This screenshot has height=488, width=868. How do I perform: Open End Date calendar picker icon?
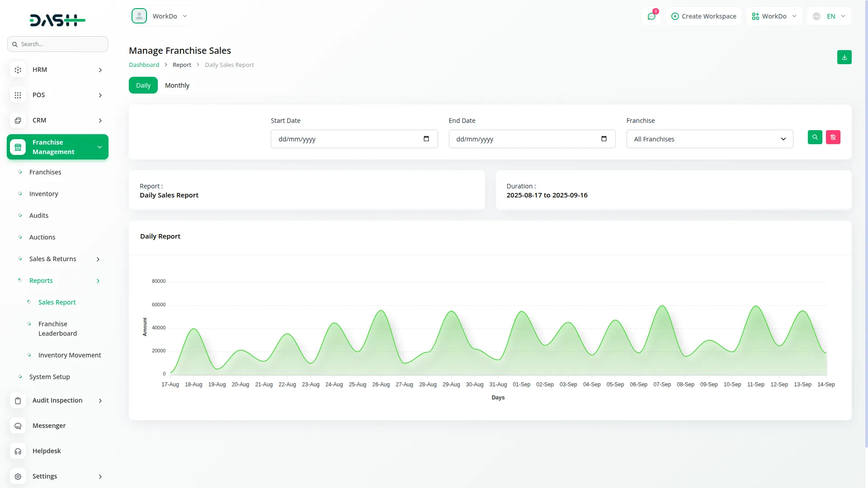[604, 139]
